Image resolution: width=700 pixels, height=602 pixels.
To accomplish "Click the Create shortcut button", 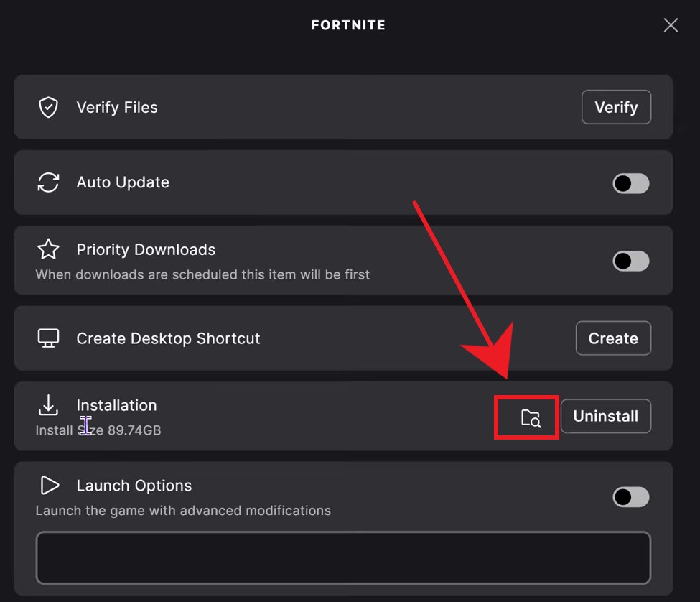I will 613,338.
